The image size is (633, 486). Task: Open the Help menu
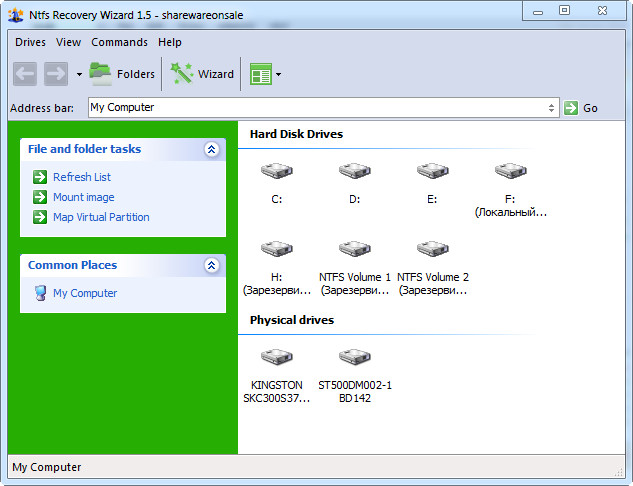[170, 42]
